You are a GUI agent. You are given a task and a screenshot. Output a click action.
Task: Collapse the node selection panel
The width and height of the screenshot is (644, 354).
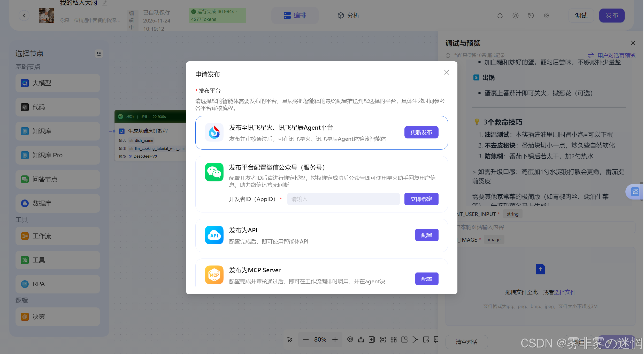(x=99, y=54)
